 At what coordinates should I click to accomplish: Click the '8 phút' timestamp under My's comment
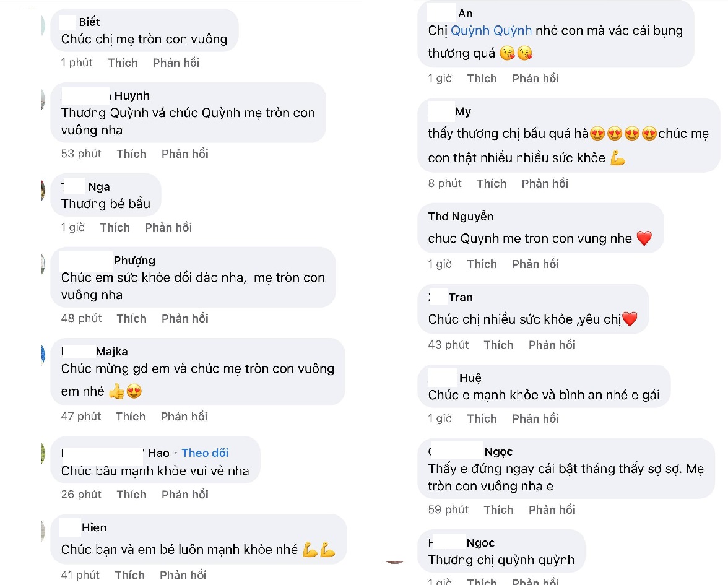click(444, 183)
